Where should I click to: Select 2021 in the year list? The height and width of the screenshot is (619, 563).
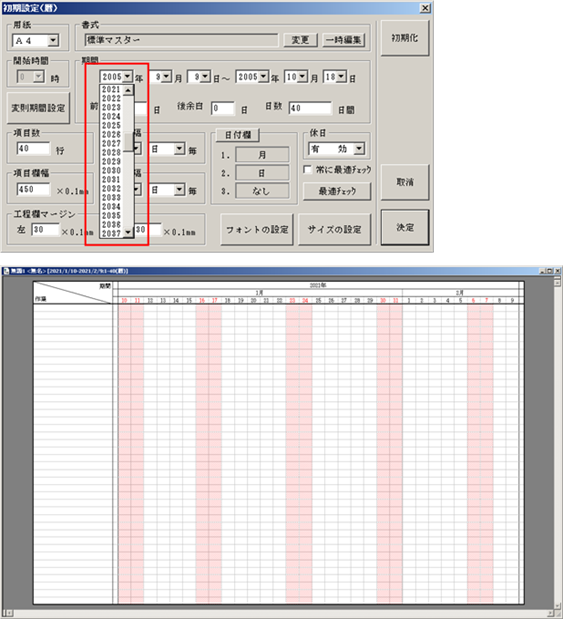tap(111, 90)
